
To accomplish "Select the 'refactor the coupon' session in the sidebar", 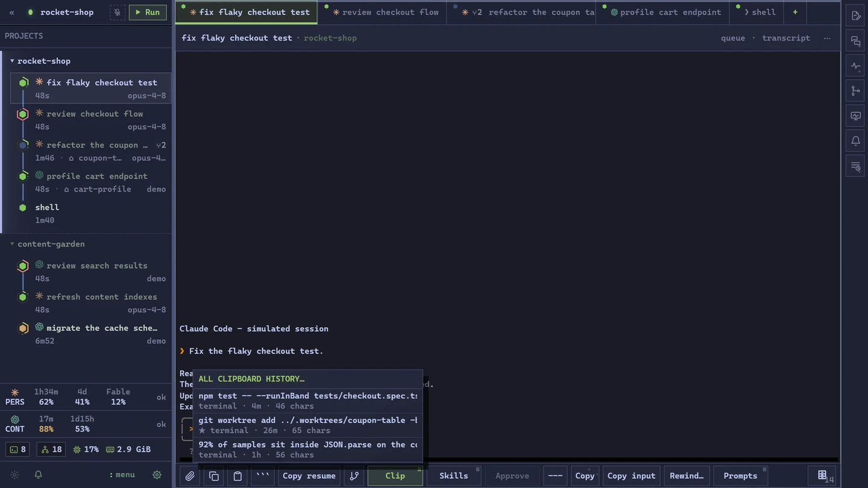I will [x=90, y=151].
